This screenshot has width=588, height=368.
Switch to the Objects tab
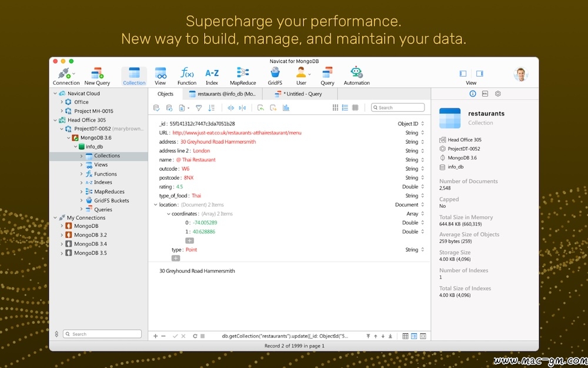point(165,94)
